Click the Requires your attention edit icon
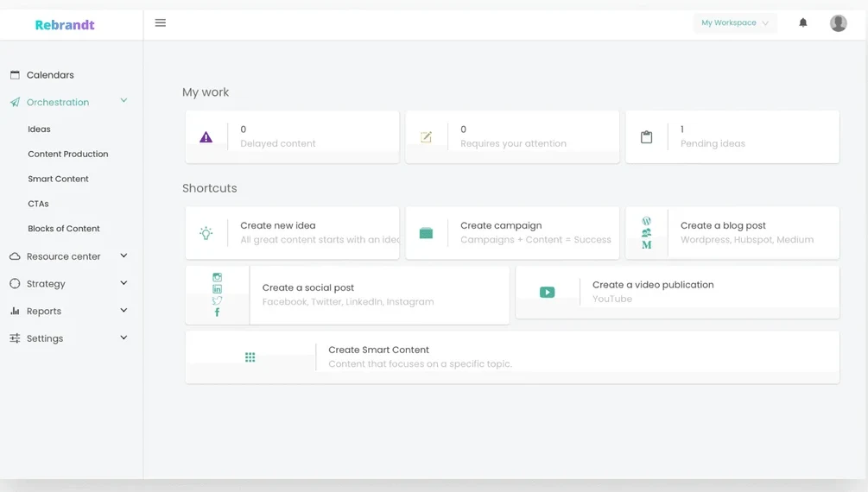Viewport: 868px width, 492px height. point(426,137)
